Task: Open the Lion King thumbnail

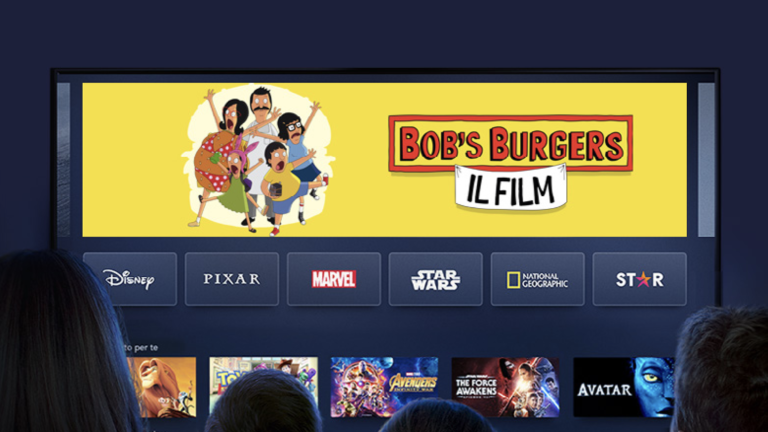Action: pyautogui.click(x=162, y=387)
